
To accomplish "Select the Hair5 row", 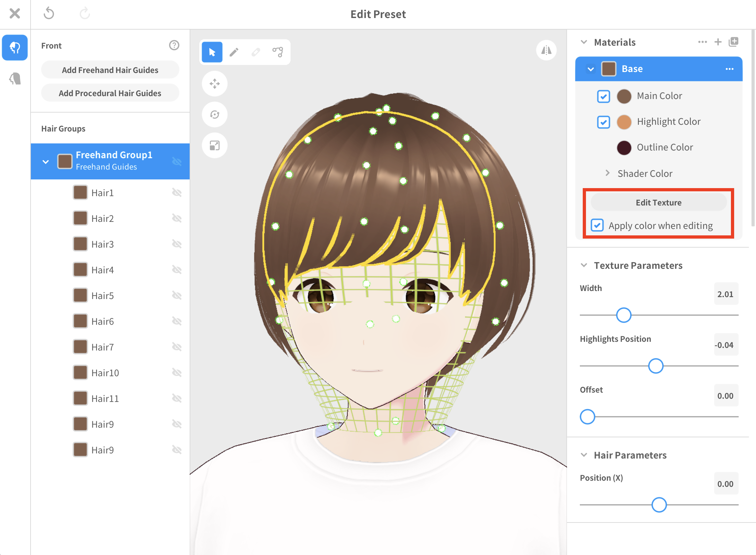I will click(x=110, y=295).
